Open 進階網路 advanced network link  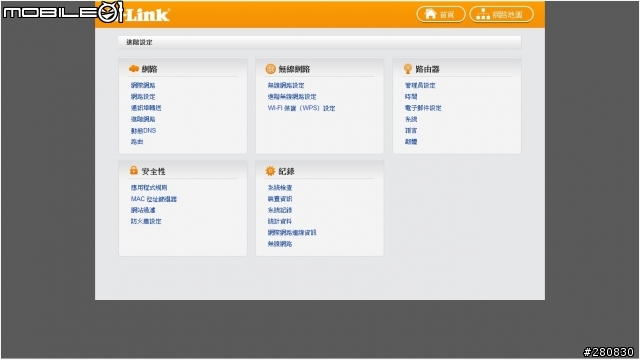pyautogui.click(x=143, y=119)
